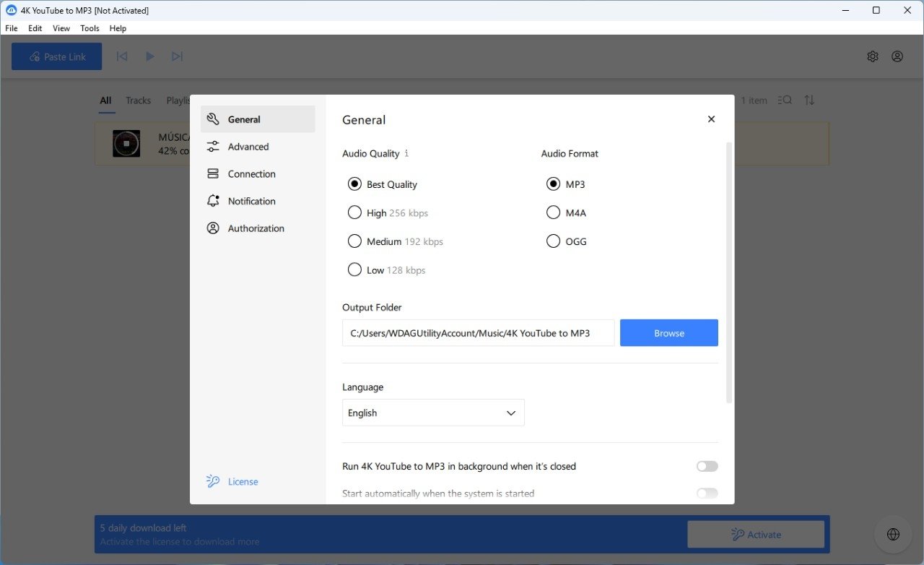This screenshot has width=924, height=565.
Task: Click the '1 item' count label
Action: click(x=754, y=100)
